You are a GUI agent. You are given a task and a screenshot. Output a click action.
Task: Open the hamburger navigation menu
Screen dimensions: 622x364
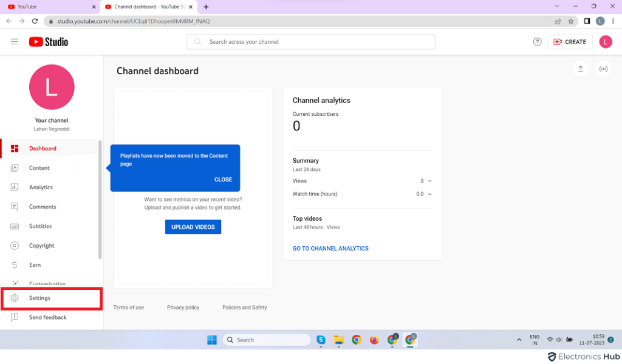(x=15, y=42)
